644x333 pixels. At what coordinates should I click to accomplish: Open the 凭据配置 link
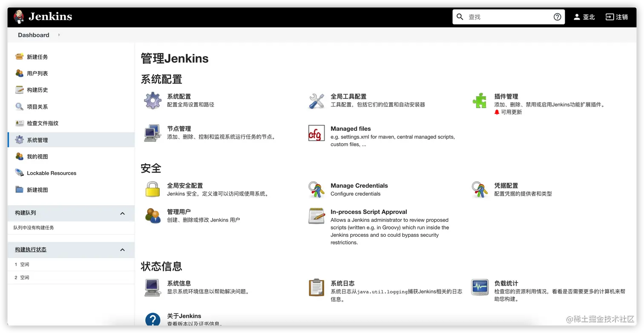506,186
